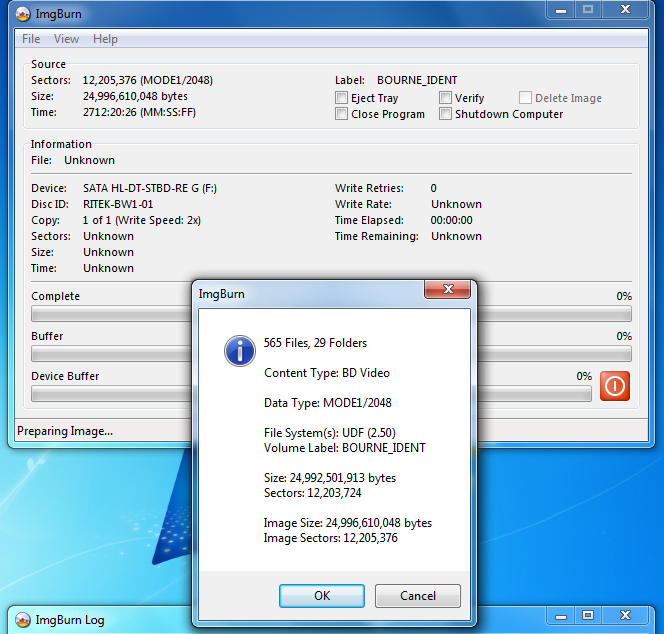The height and width of the screenshot is (634, 664).
Task: Click the Complete progress bar
Action: [331, 314]
